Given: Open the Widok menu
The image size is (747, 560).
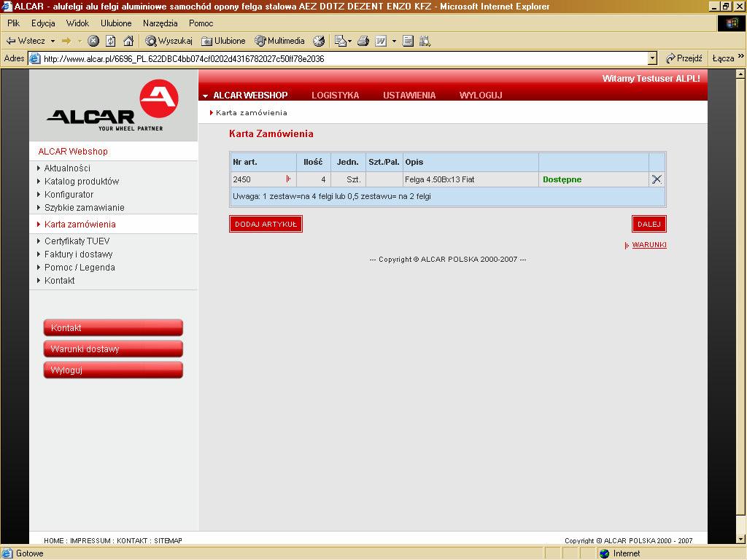Looking at the screenshot, I should pyautogui.click(x=77, y=23).
